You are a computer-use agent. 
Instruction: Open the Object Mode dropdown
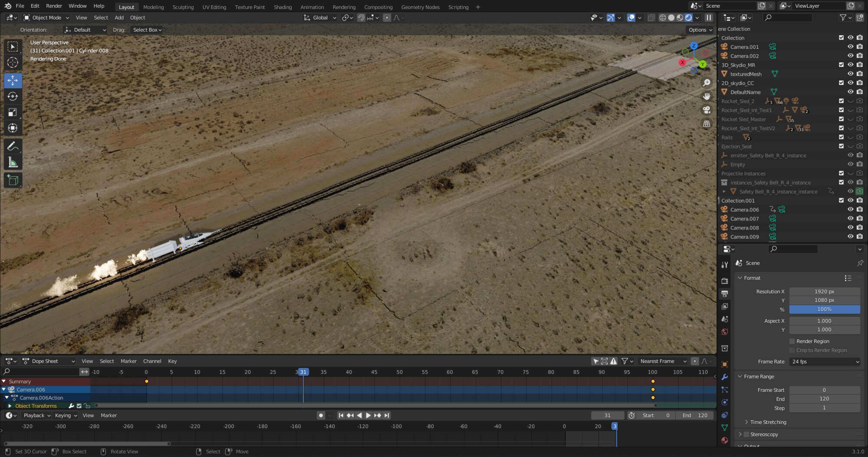coord(46,18)
